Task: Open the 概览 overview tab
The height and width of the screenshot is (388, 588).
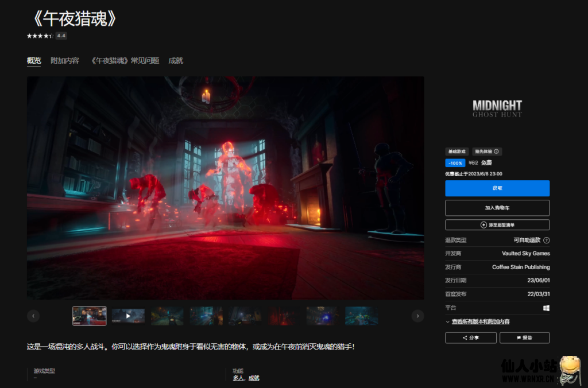Action: [x=34, y=61]
